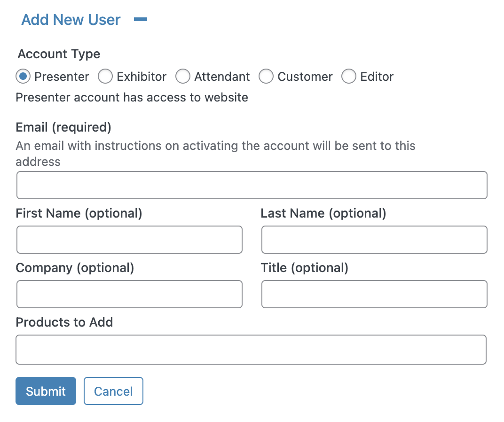504x422 pixels.
Task: Select the Attendant radio button
Action: click(182, 76)
